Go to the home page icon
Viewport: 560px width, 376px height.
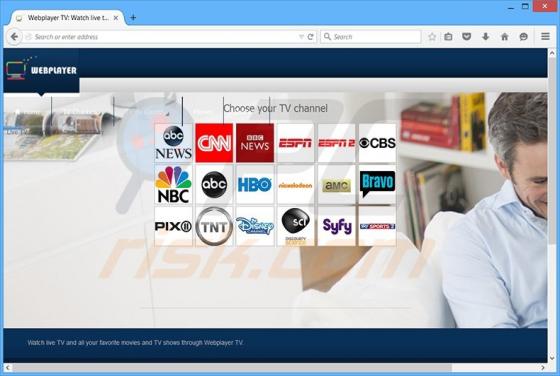click(x=504, y=36)
